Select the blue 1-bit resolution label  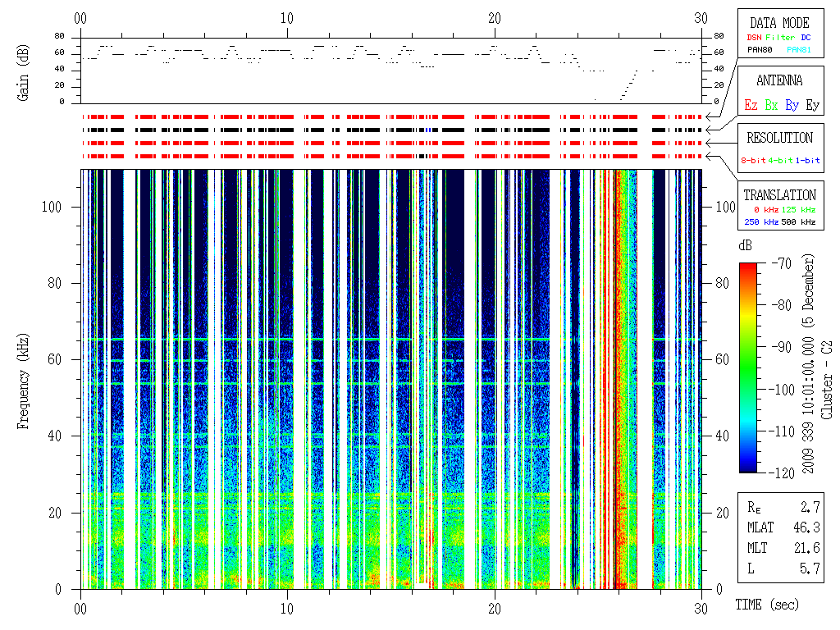[808, 161]
